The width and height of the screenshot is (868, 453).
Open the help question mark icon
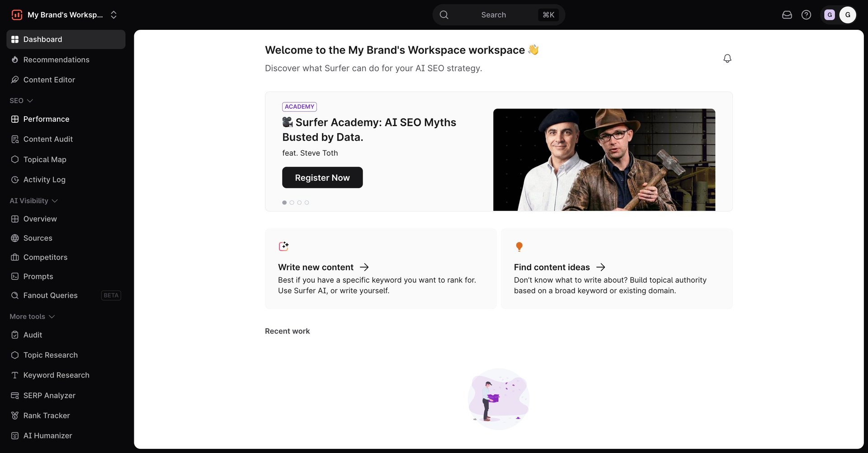point(806,15)
